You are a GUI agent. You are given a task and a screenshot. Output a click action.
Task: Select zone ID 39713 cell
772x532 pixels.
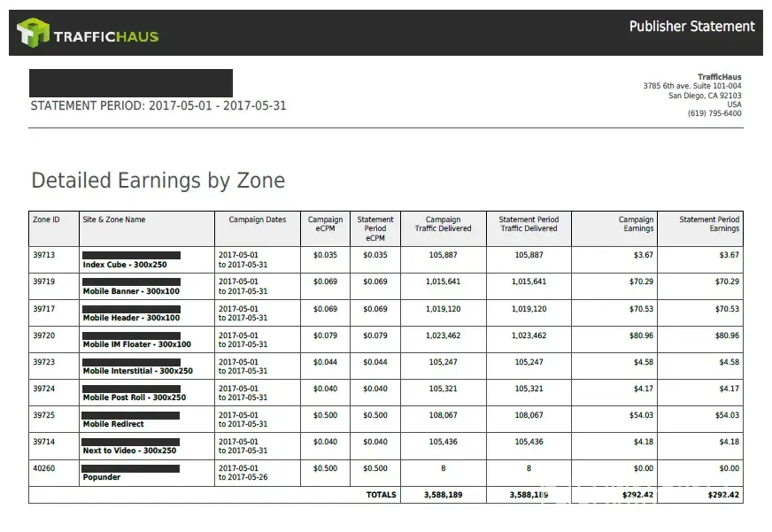[44, 255]
